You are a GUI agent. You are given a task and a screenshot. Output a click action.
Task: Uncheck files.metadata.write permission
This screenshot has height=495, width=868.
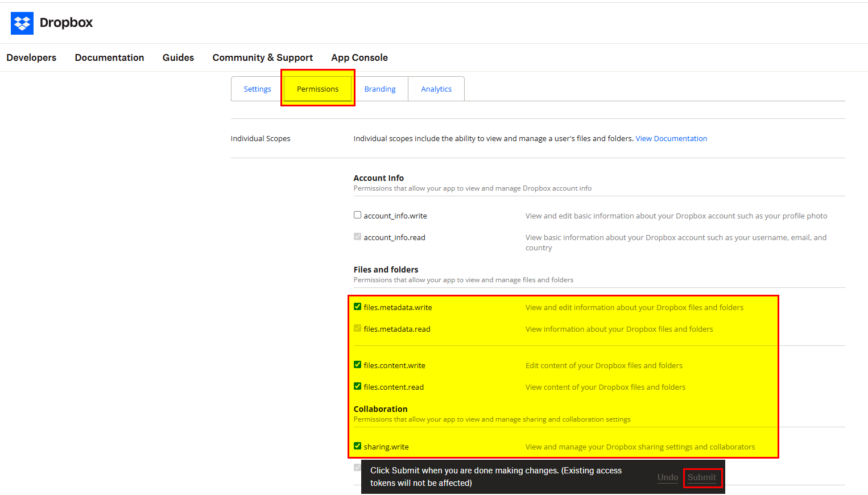click(357, 307)
